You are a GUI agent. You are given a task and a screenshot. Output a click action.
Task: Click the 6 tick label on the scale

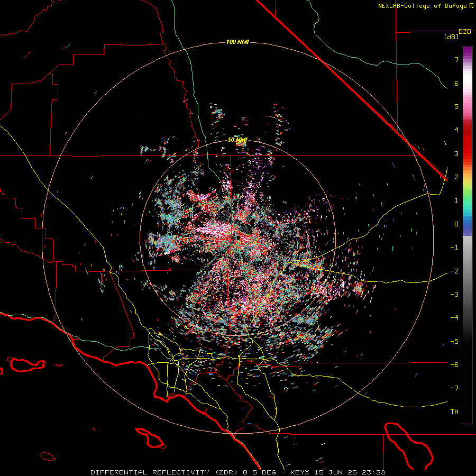[456, 83]
